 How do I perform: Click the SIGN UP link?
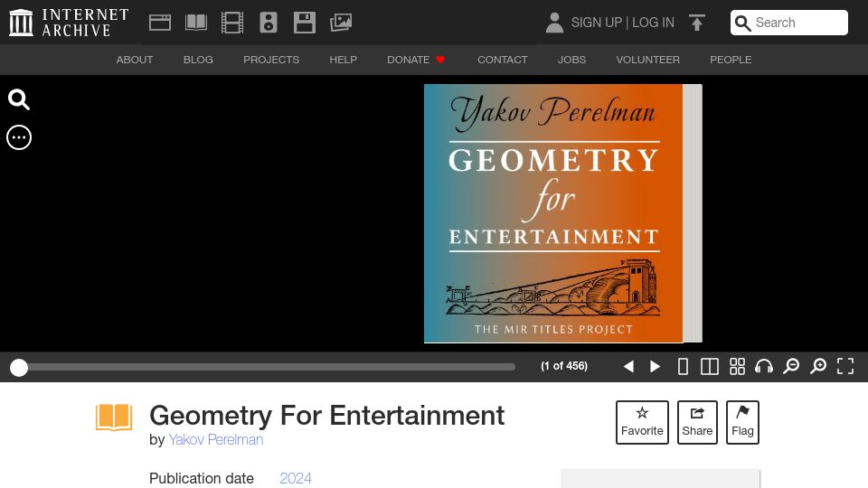point(596,23)
